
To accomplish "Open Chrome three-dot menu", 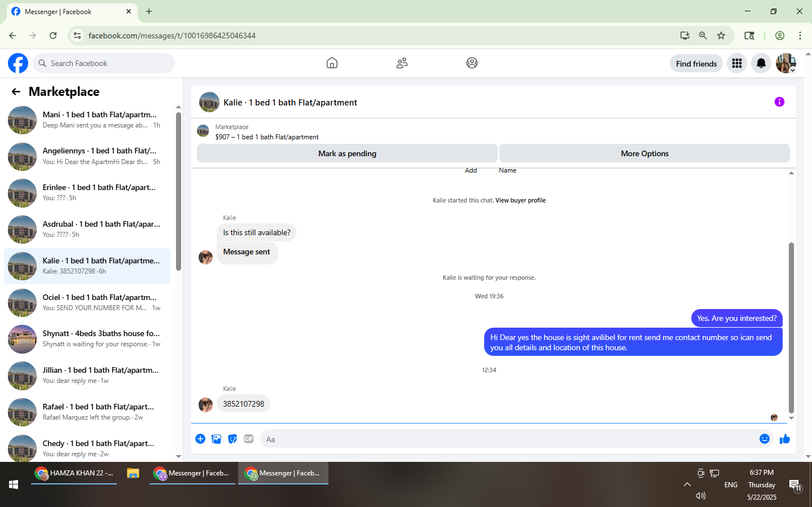I will pyautogui.click(x=800, y=36).
